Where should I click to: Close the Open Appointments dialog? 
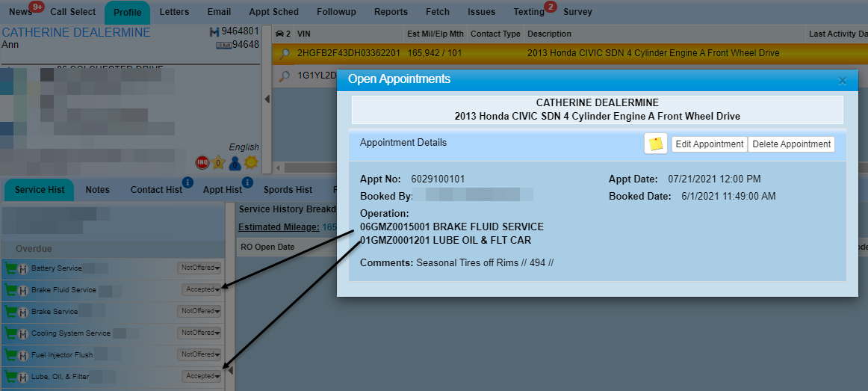pos(843,80)
